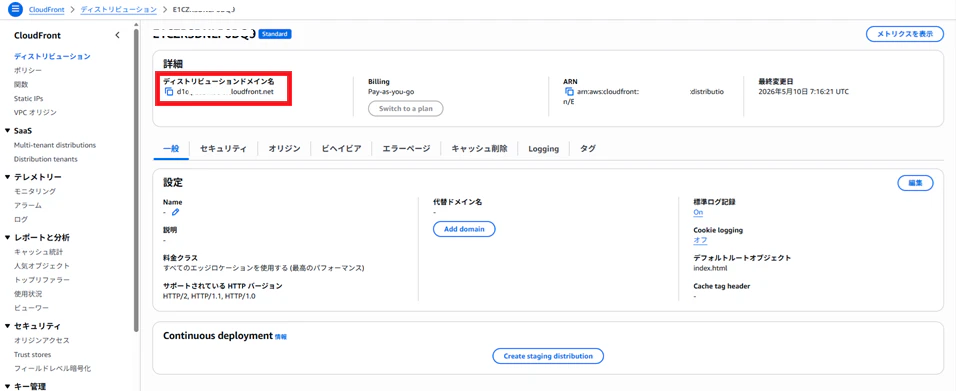Image resolution: width=956 pixels, height=391 pixels.
Task: Click the cloudfront.net domain name text
Action: (225, 92)
